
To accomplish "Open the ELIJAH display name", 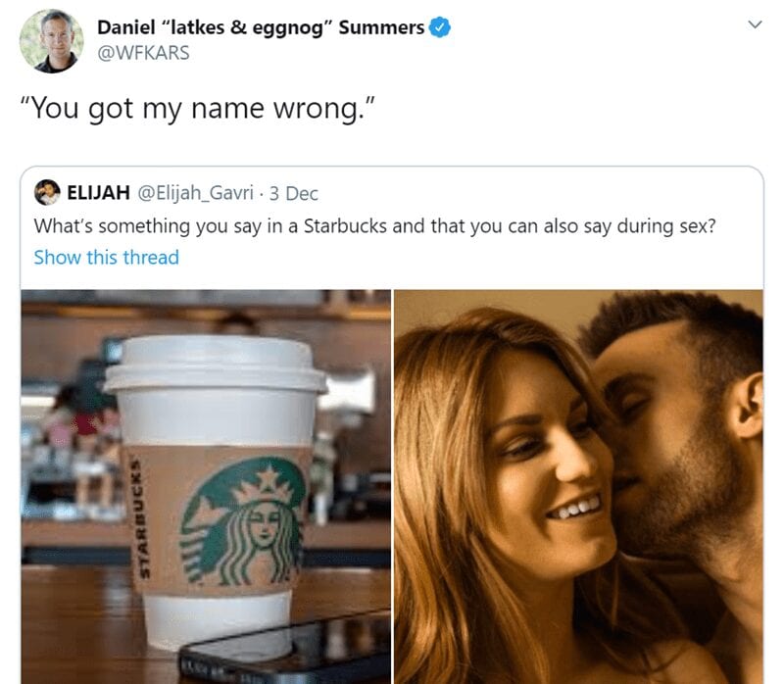I will tap(99, 192).
